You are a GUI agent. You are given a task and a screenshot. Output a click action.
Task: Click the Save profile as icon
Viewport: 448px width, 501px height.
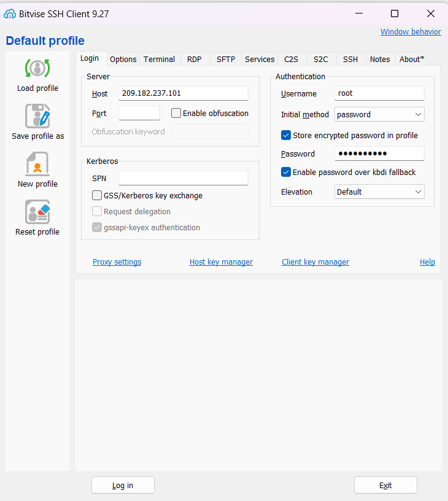coord(37,115)
